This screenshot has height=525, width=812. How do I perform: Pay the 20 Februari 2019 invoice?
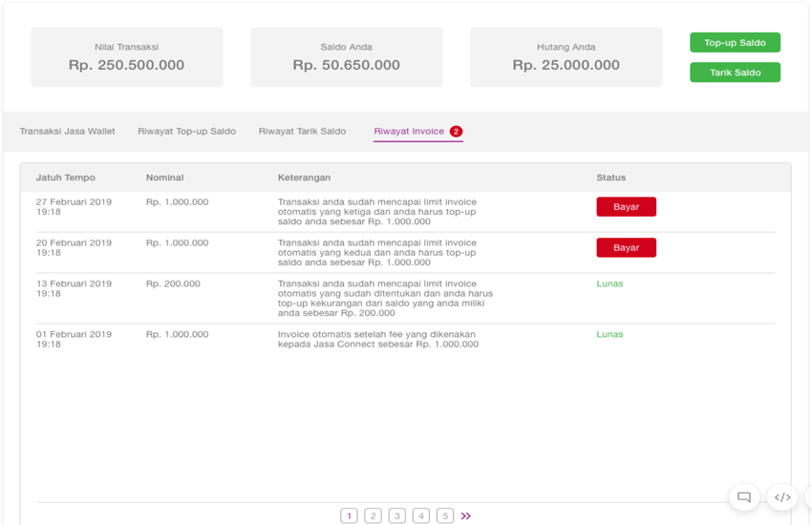[x=626, y=248]
